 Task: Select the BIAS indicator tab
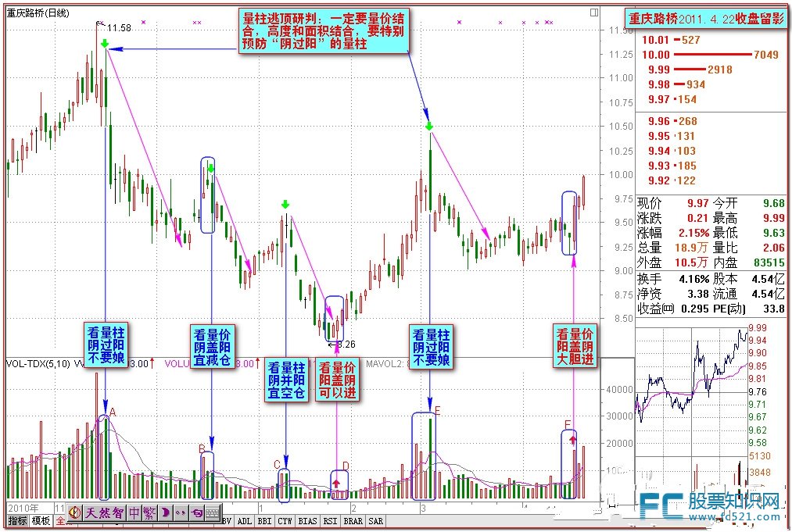point(307,521)
